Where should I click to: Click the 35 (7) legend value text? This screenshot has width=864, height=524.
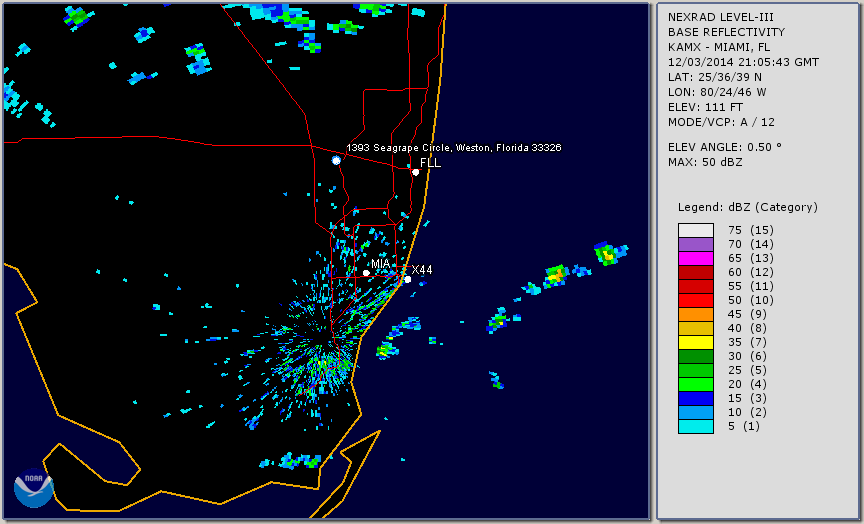coord(747,343)
